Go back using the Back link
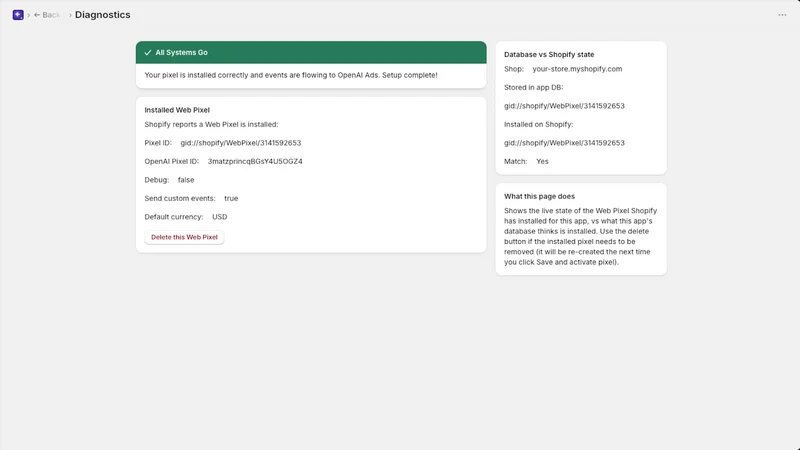 [x=47, y=15]
